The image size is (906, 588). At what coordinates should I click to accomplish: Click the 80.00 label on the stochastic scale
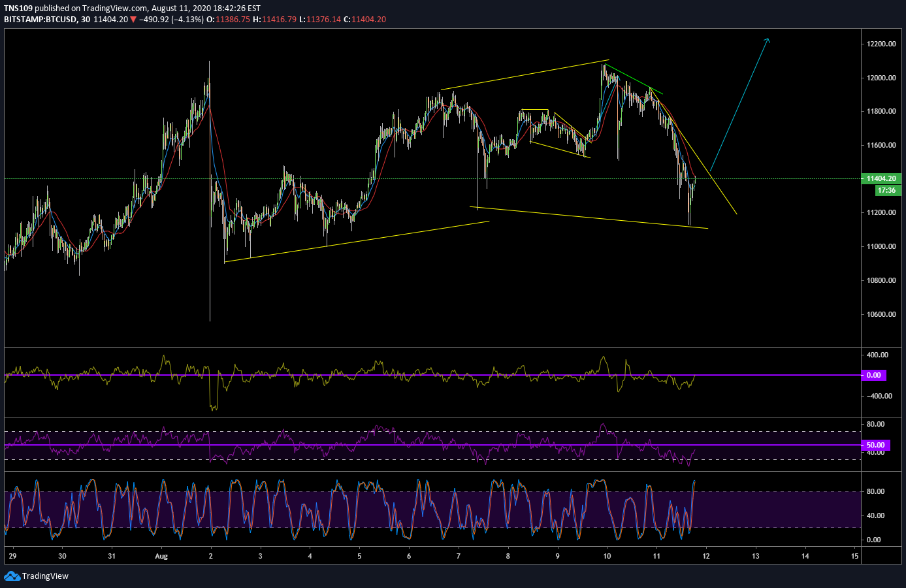pyautogui.click(x=875, y=491)
